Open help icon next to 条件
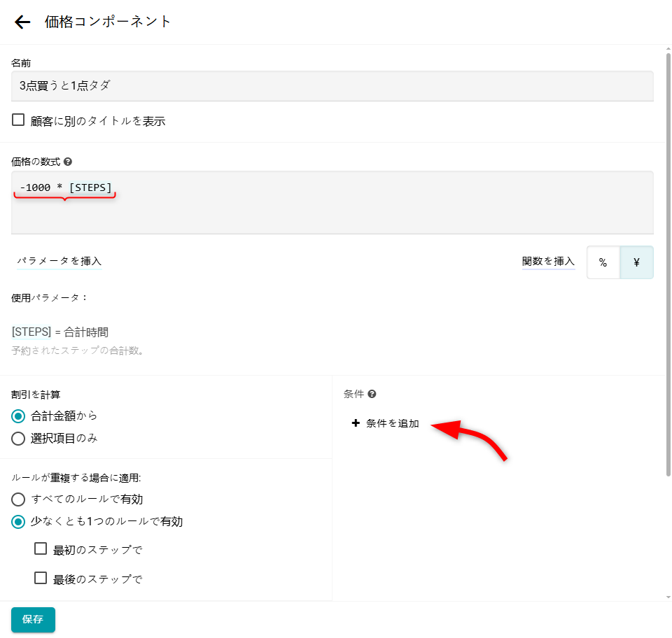The image size is (672, 638). (x=372, y=394)
